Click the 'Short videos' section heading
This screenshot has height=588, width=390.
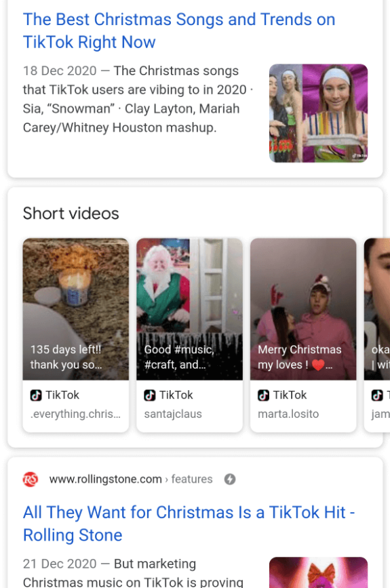point(71,213)
